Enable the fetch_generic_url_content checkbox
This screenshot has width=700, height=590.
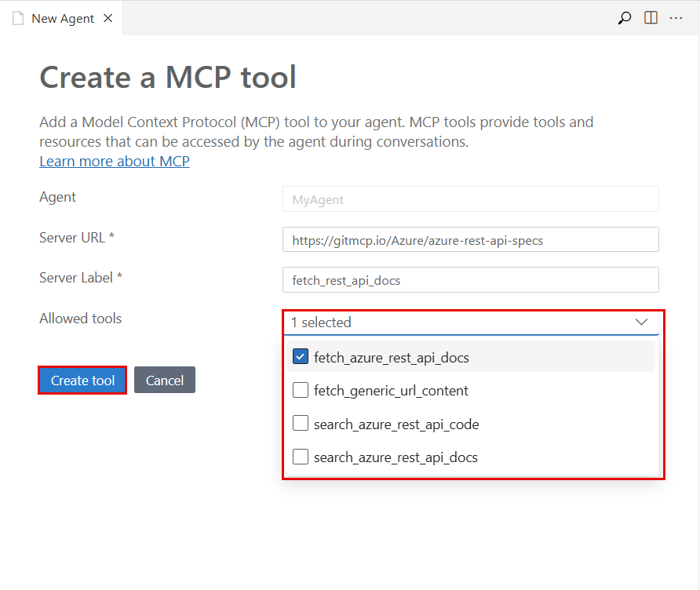point(300,390)
